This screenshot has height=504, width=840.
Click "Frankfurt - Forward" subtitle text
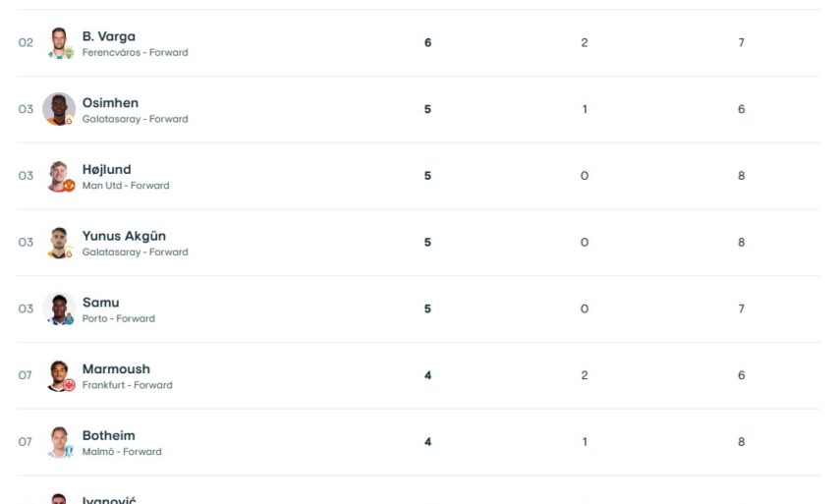[x=127, y=385]
